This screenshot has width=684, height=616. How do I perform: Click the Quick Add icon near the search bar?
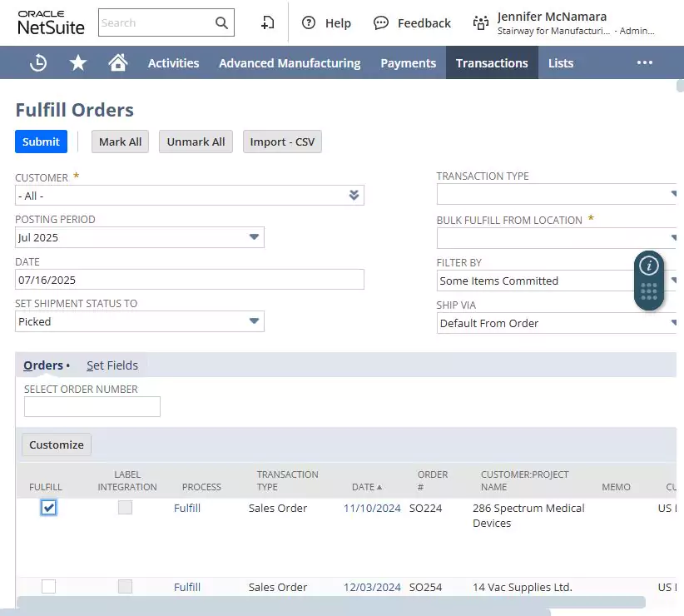tap(267, 22)
